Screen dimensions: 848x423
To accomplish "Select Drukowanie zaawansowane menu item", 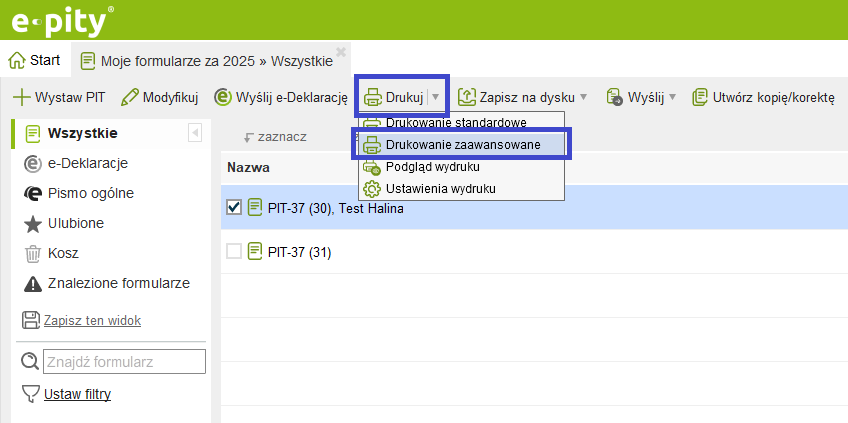I will pos(462,145).
